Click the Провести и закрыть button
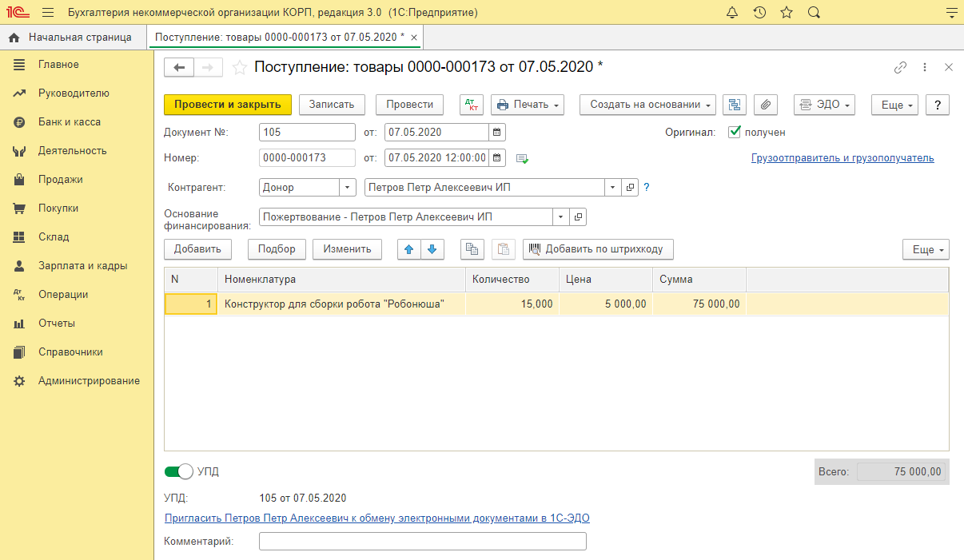 point(227,105)
